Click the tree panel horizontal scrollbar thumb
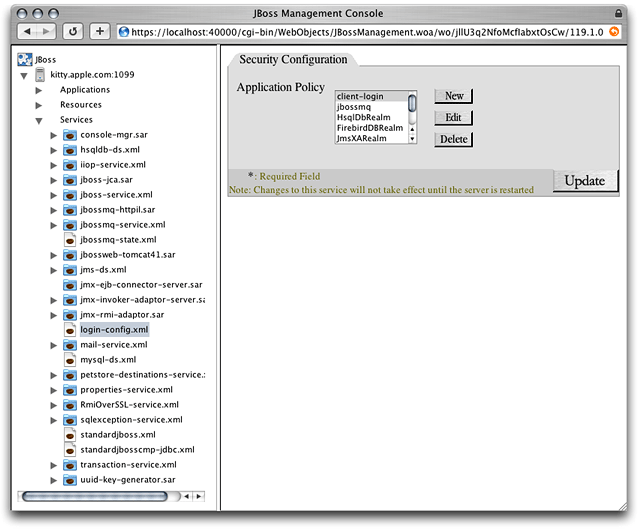Viewport: 639px width, 530px height. [x=95, y=496]
